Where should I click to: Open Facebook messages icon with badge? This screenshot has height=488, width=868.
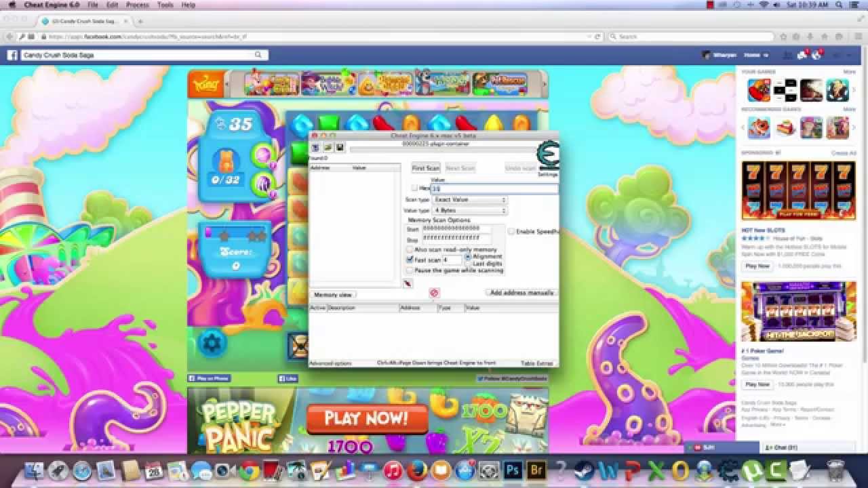[x=803, y=55]
